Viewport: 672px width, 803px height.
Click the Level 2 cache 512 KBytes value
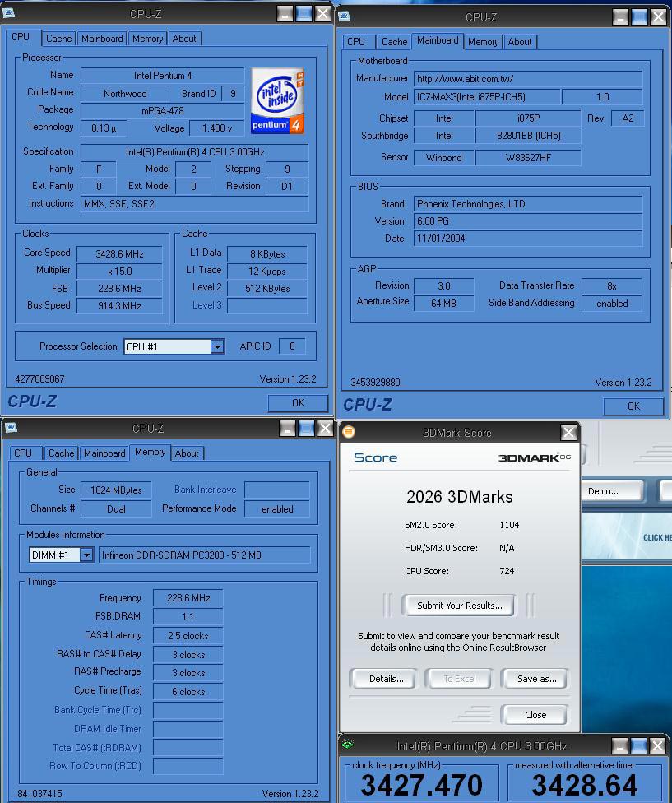click(x=267, y=289)
